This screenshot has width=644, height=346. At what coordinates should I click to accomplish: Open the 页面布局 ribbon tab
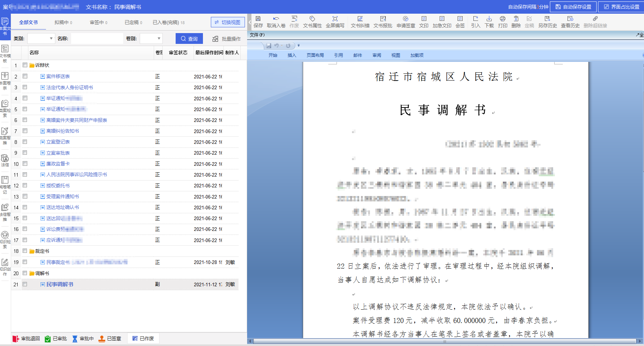pos(315,55)
